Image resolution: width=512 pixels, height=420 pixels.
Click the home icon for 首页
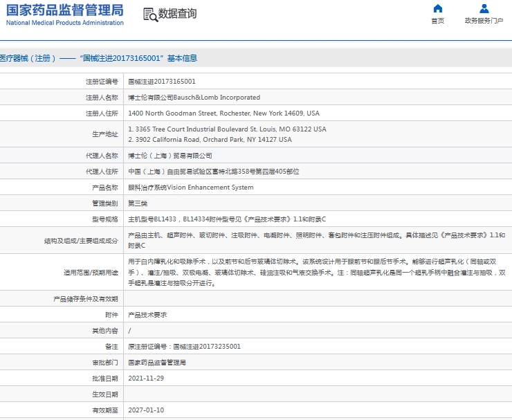437,8
